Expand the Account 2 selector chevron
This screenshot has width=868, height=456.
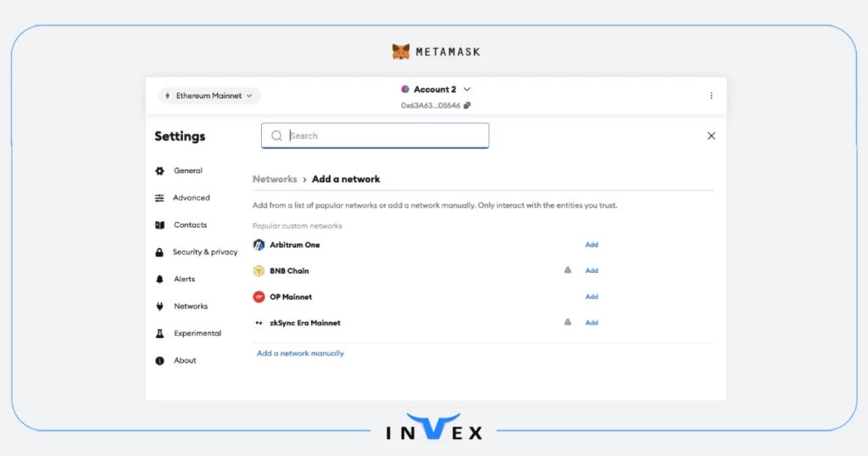(467, 89)
